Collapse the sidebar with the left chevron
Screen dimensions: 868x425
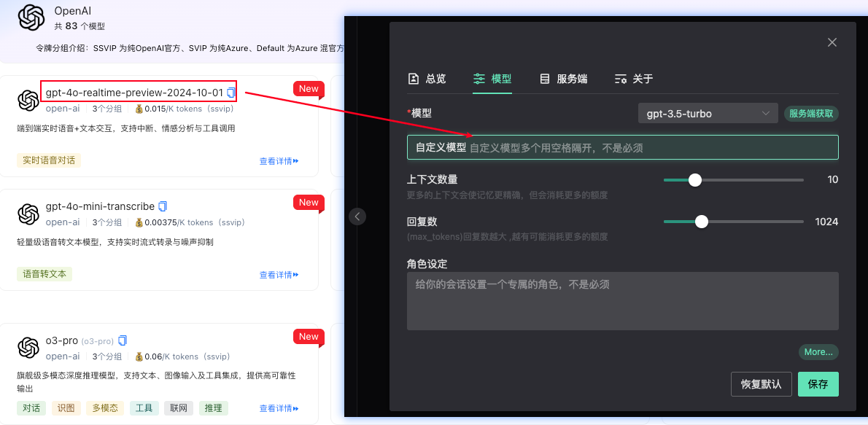(x=357, y=217)
